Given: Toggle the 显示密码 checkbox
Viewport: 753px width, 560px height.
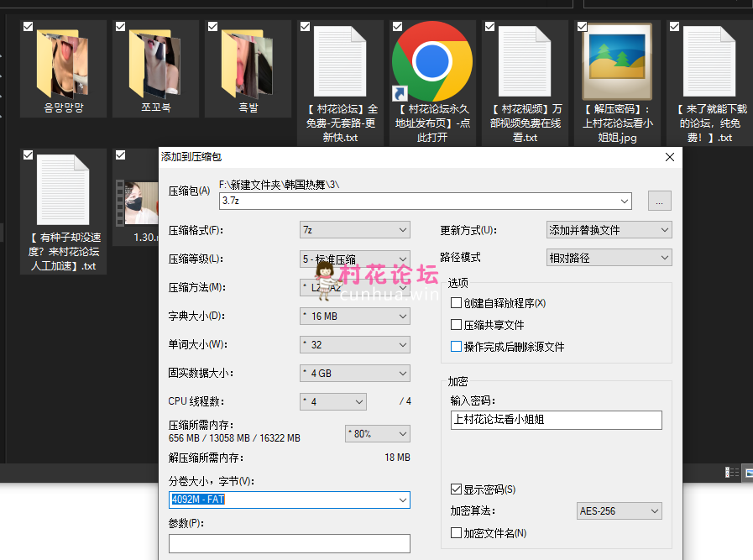Looking at the screenshot, I should click(457, 489).
